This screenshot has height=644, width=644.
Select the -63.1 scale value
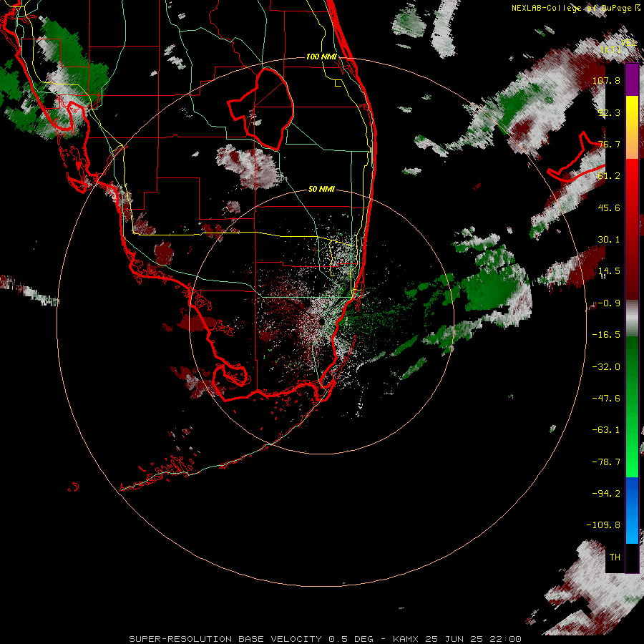tap(606, 430)
